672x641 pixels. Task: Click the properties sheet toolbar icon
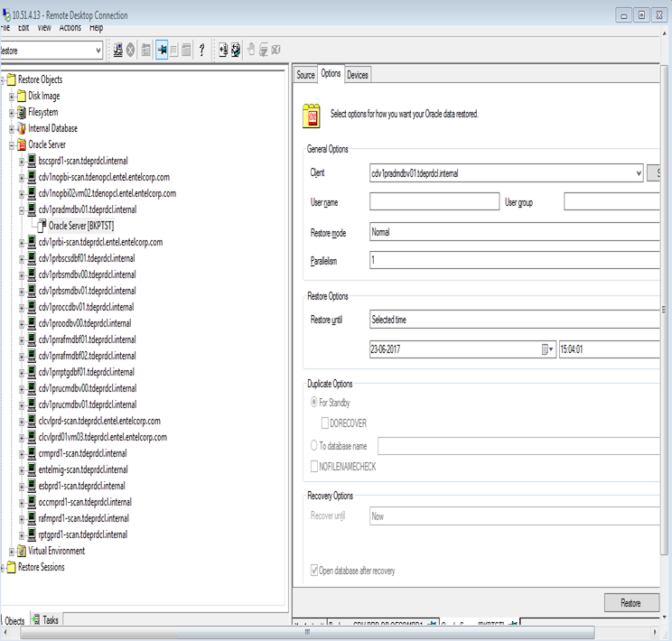tap(146, 51)
